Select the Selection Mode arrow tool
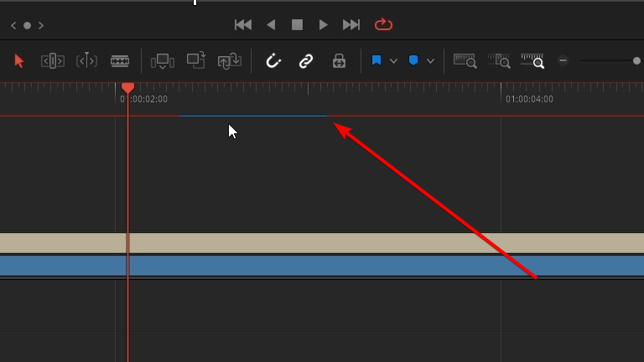The image size is (644, 362). 19,61
